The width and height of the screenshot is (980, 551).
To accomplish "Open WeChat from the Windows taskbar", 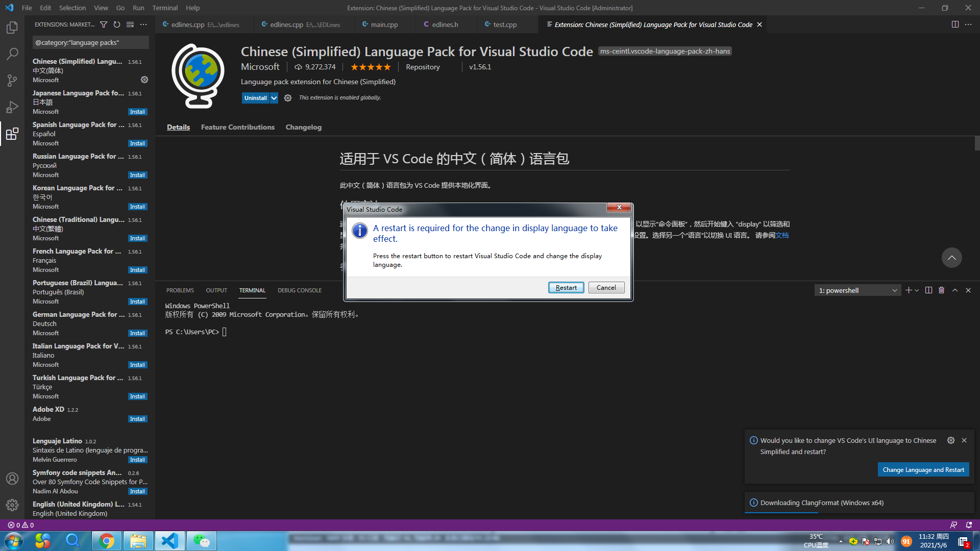I will (x=202, y=541).
